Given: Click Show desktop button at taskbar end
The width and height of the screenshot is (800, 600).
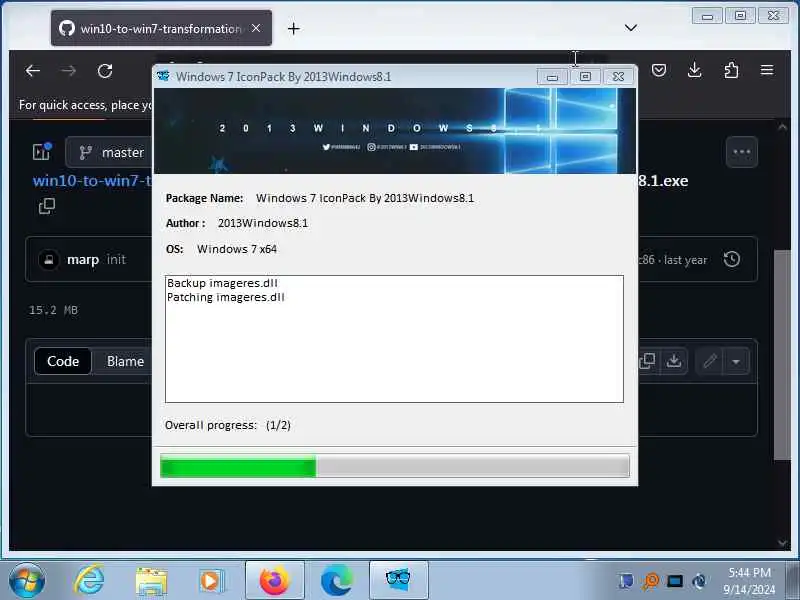Looking at the screenshot, I should pyautogui.click(x=792, y=580).
